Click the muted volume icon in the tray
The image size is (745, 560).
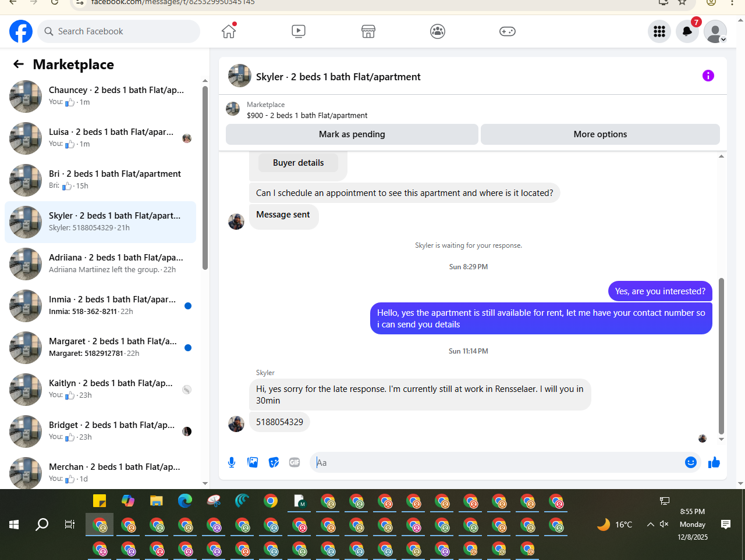coord(664,525)
